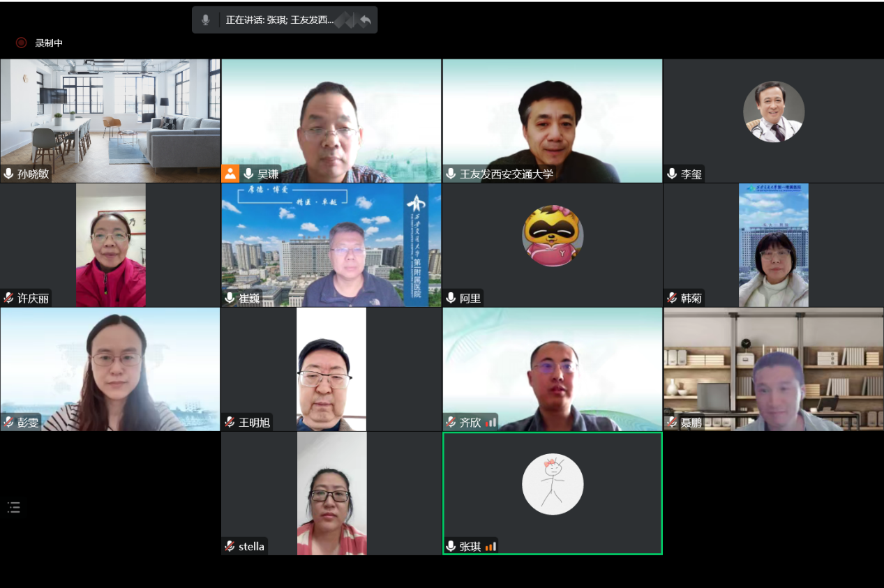Click the name label 崔巍

point(249,298)
